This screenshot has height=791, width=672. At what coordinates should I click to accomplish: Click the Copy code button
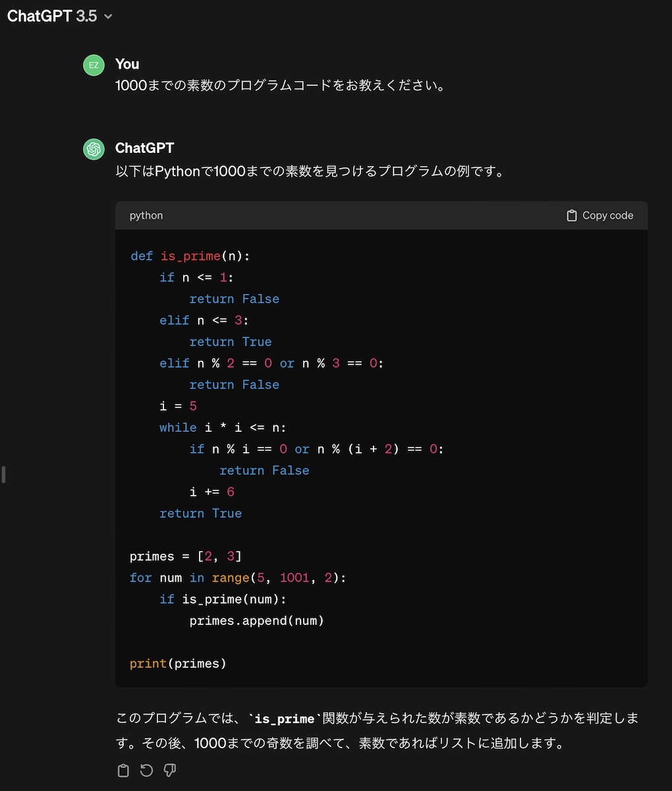click(x=600, y=216)
